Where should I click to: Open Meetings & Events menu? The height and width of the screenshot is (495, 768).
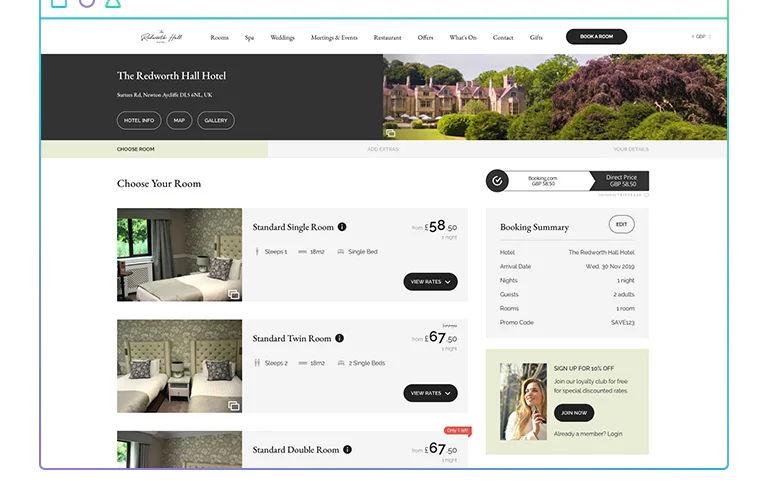(x=334, y=37)
